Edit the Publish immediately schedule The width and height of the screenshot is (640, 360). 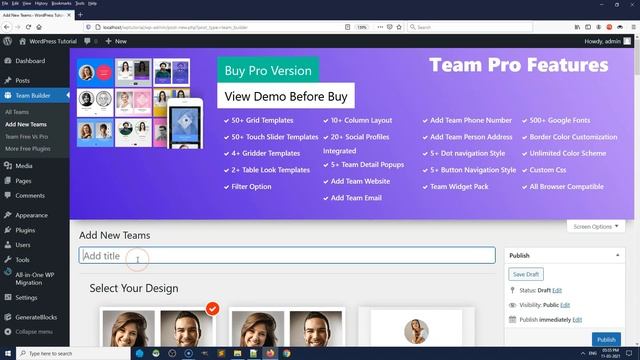pyautogui.click(x=577, y=320)
